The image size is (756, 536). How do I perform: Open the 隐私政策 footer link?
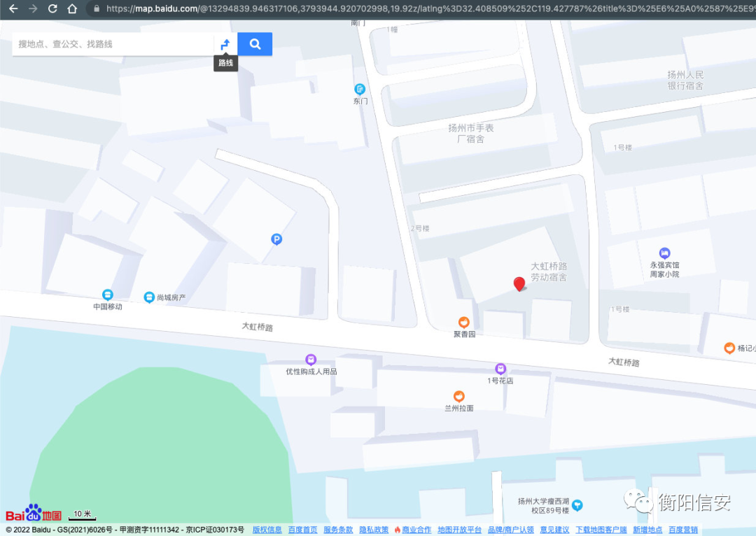[374, 530]
